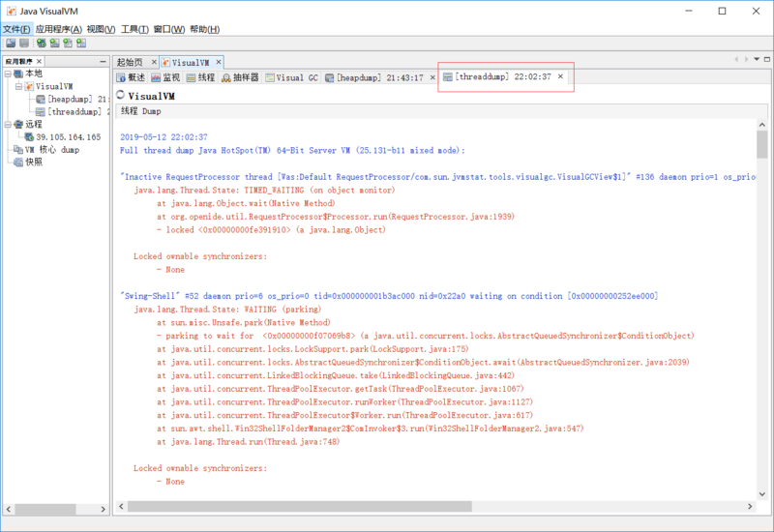This screenshot has width=774, height=532.
Task: Select 39.105.164.165 remote host label
Action: 69,136
